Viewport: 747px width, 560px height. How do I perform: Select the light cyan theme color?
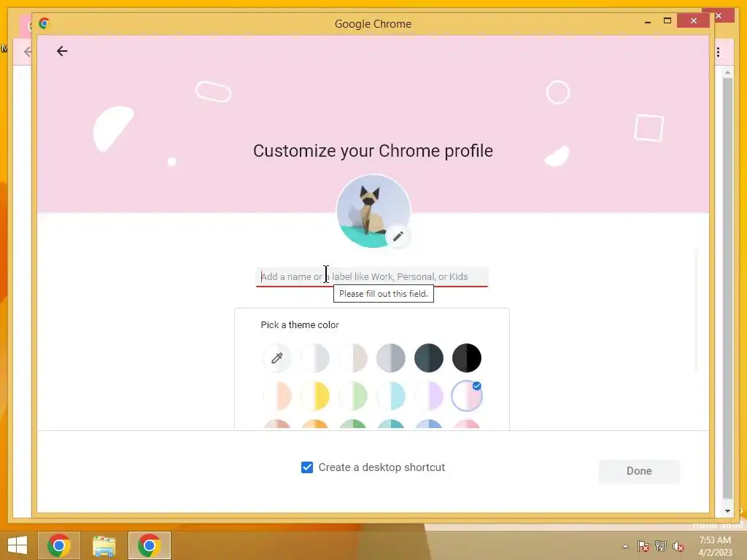coord(391,396)
